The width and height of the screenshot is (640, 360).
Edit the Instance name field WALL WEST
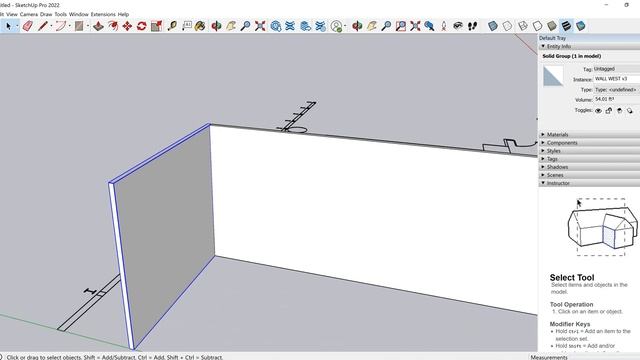click(616, 79)
